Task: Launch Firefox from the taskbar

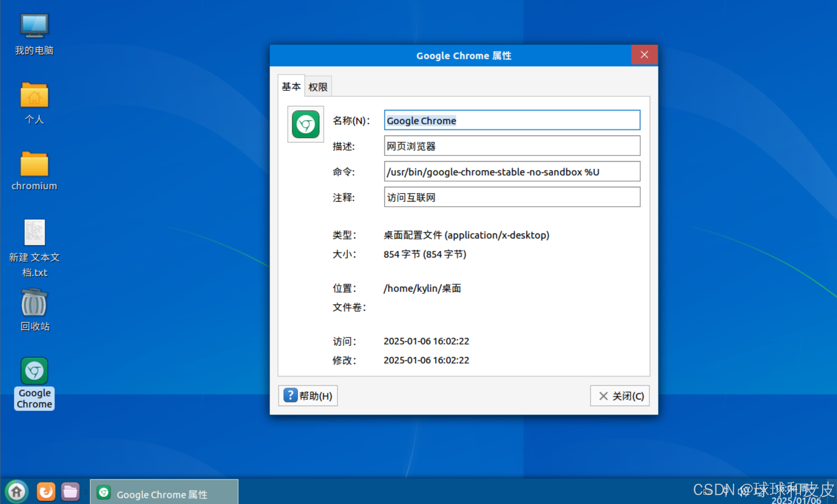Action: coord(46,491)
